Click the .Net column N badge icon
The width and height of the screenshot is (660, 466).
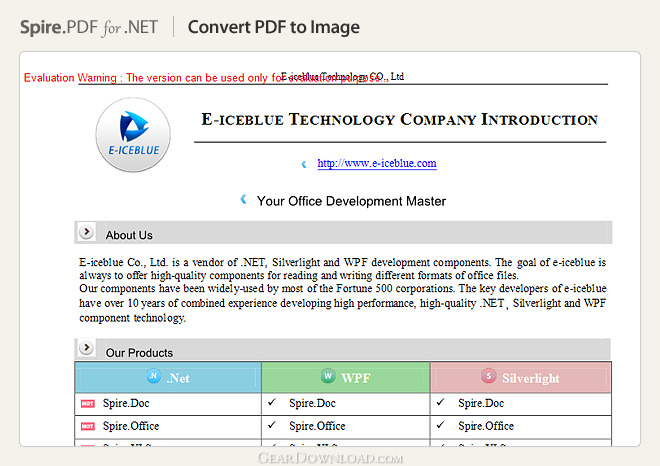point(154,375)
